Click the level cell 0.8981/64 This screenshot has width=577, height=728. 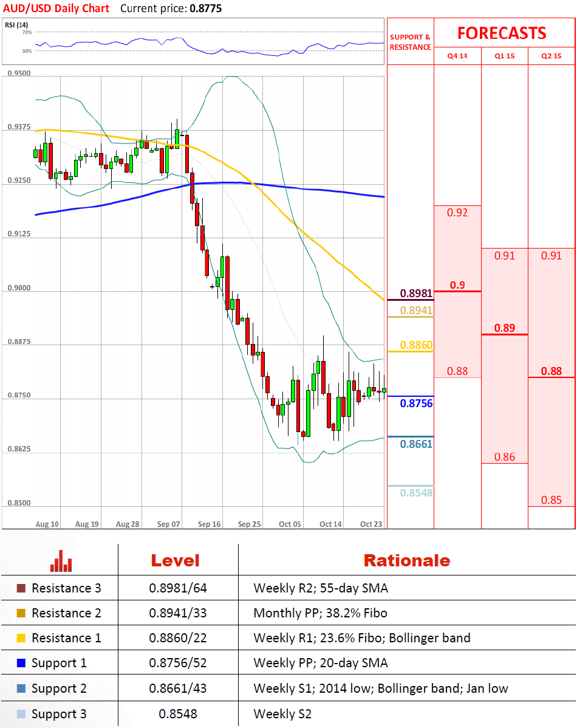coord(178,588)
